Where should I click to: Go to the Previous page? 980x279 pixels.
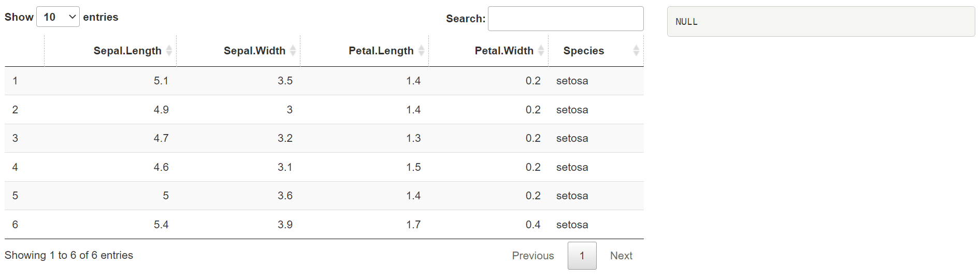tap(533, 256)
